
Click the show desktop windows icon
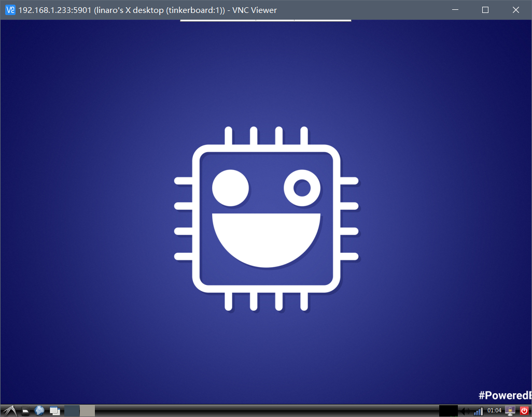coord(54,411)
